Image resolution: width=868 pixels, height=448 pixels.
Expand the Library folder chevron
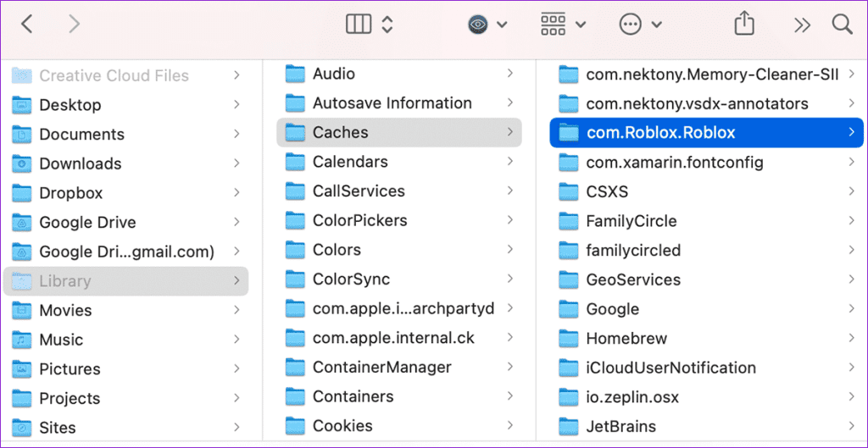pyautogui.click(x=236, y=281)
